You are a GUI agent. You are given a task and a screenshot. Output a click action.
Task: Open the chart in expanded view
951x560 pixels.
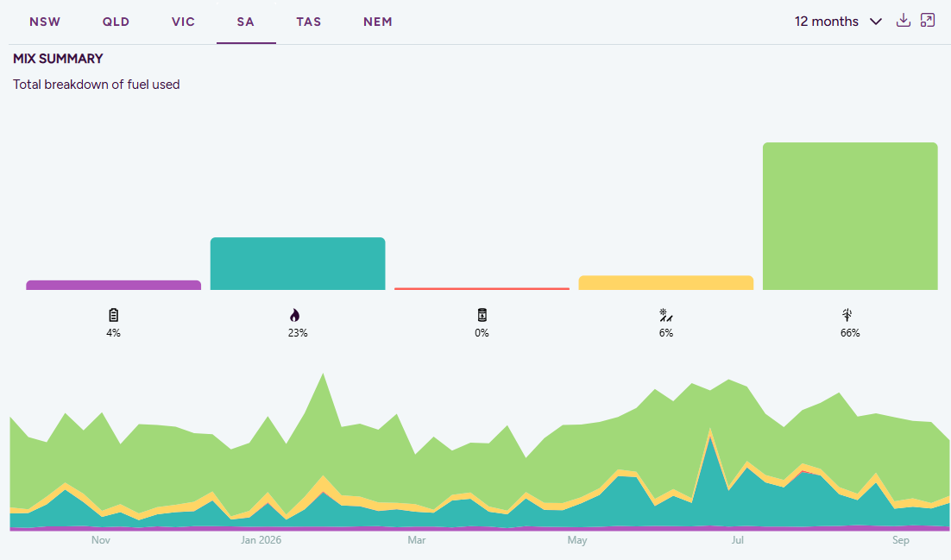pos(928,21)
